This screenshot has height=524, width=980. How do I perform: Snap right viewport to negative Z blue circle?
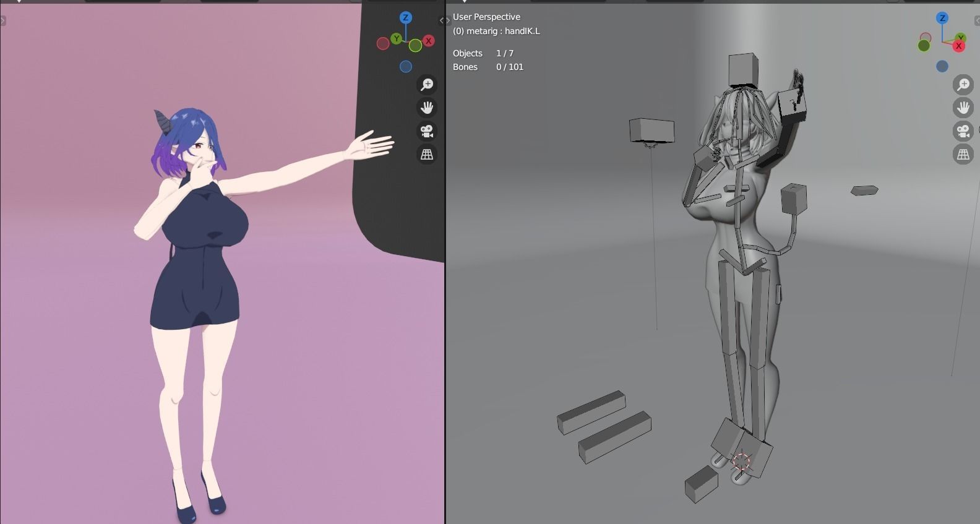tap(942, 66)
